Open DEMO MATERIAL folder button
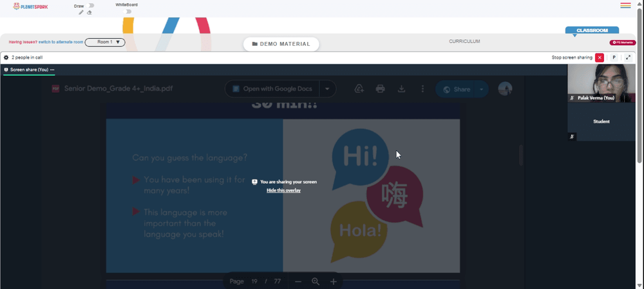644x289 pixels. click(281, 44)
